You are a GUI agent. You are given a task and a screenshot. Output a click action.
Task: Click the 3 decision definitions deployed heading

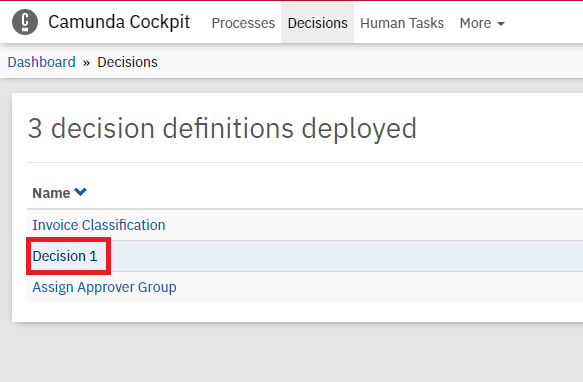pos(222,129)
